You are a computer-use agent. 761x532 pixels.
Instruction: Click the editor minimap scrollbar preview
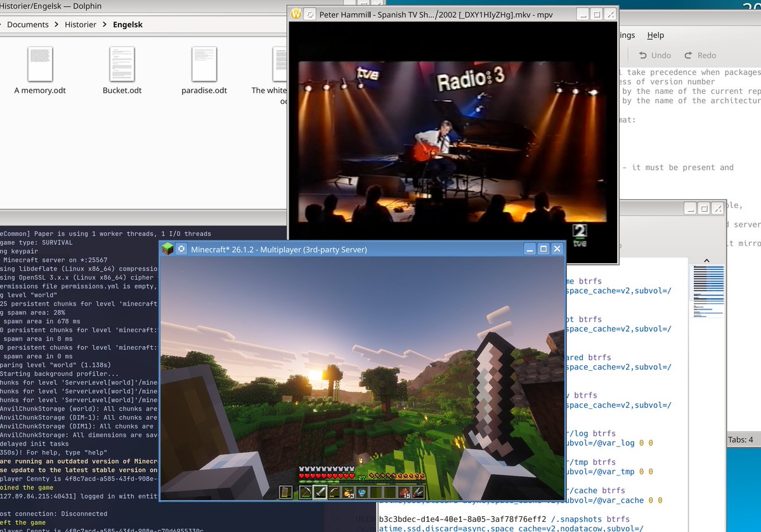click(708, 293)
